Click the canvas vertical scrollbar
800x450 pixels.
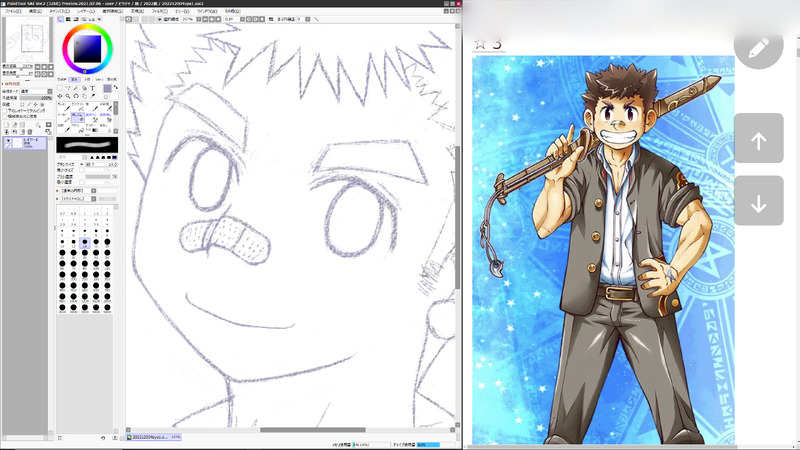458,217
